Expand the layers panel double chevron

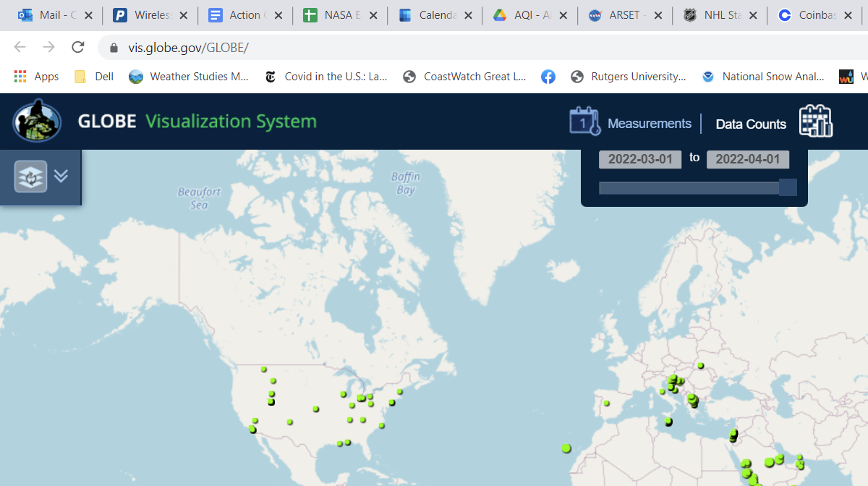point(61,176)
